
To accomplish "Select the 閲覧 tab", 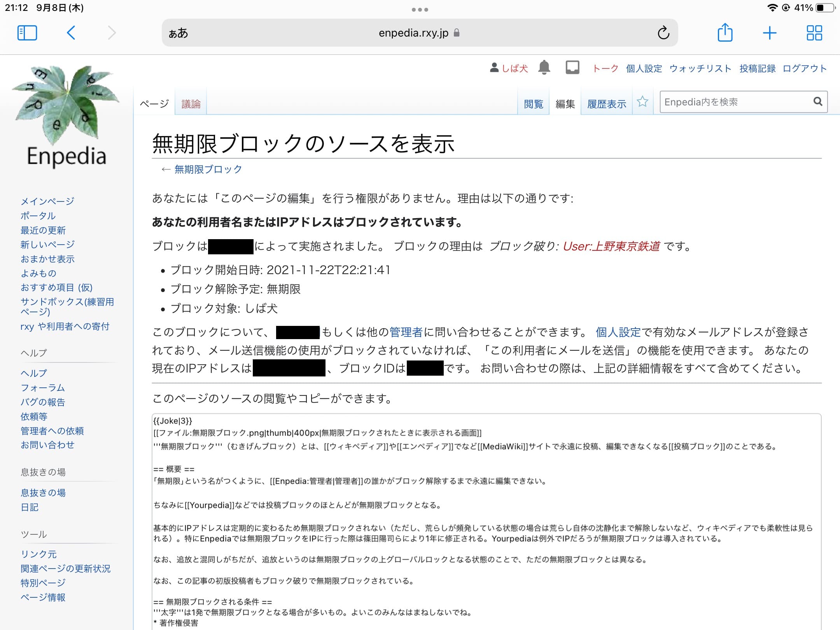I will point(533,104).
